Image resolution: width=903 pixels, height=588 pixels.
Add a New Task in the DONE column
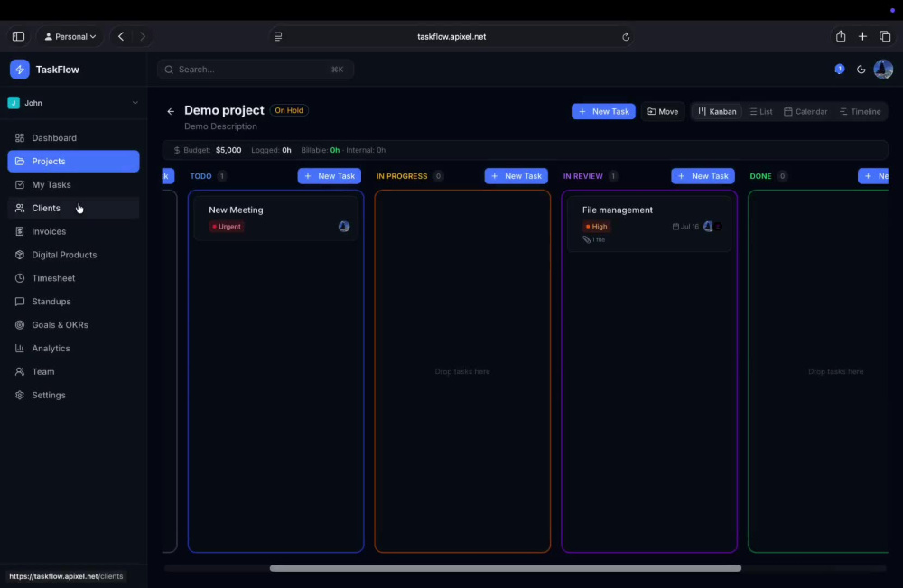coord(873,175)
